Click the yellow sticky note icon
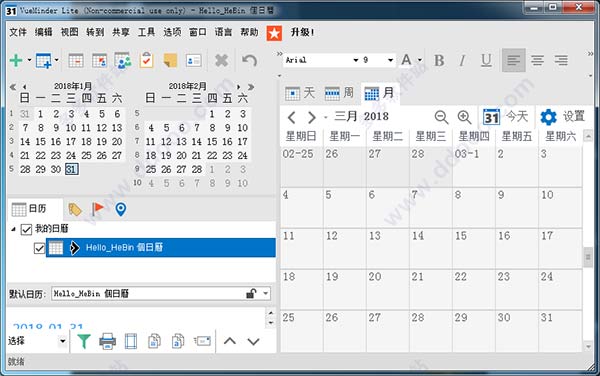 (170, 60)
